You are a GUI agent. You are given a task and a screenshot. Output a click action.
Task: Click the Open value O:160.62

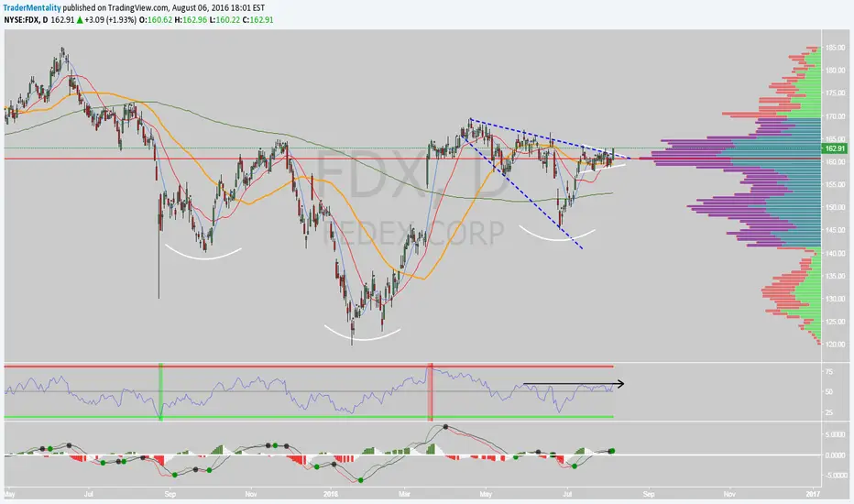click(x=156, y=19)
